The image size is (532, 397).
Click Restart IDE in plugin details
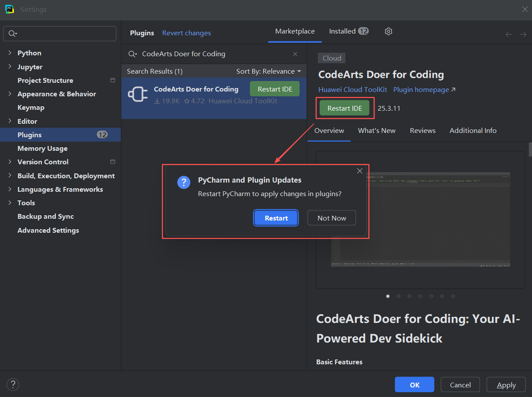tap(344, 108)
